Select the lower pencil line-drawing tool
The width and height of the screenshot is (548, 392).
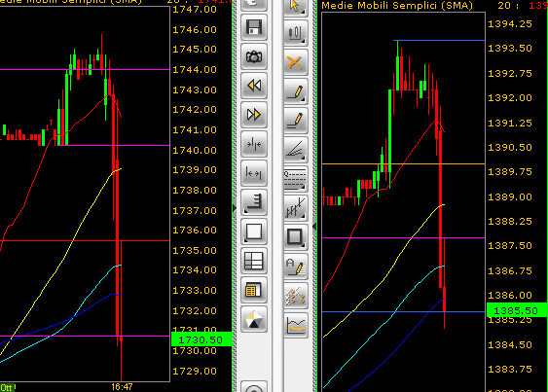(x=296, y=121)
